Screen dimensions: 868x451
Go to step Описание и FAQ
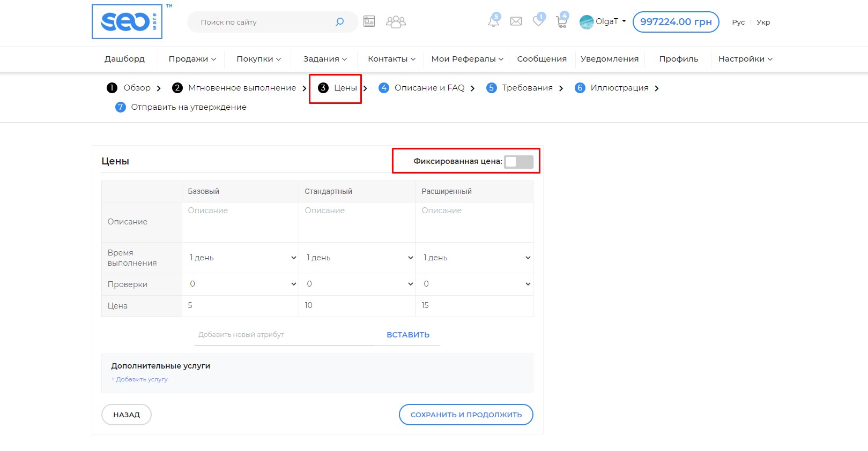click(429, 88)
